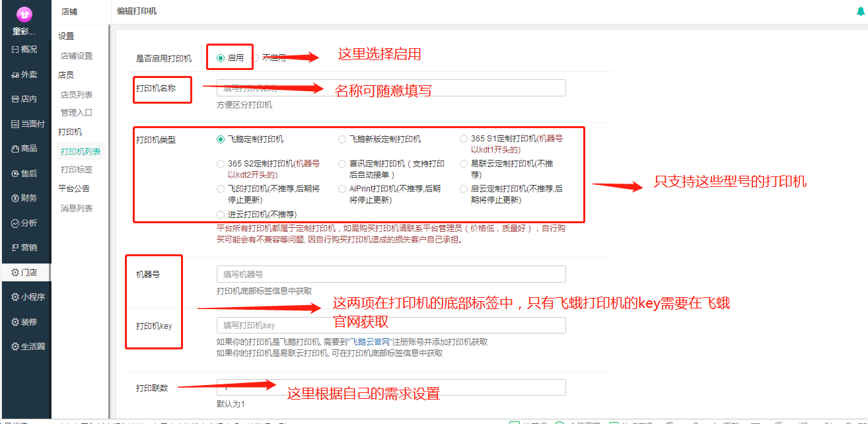Open 管理入口 in the submenu

(77, 113)
